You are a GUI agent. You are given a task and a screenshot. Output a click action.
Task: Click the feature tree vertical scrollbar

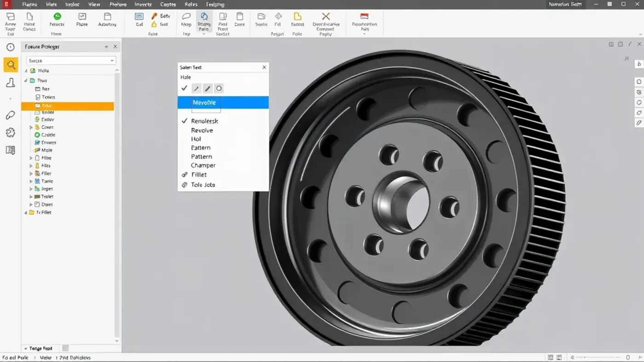pyautogui.click(x=117, y=205)
